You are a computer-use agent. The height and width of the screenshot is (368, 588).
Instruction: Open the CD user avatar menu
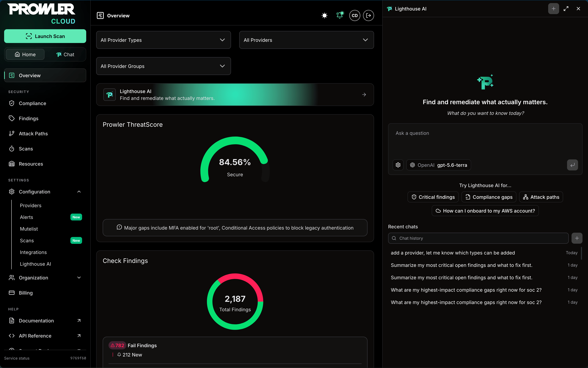click(x=354, y=16)
